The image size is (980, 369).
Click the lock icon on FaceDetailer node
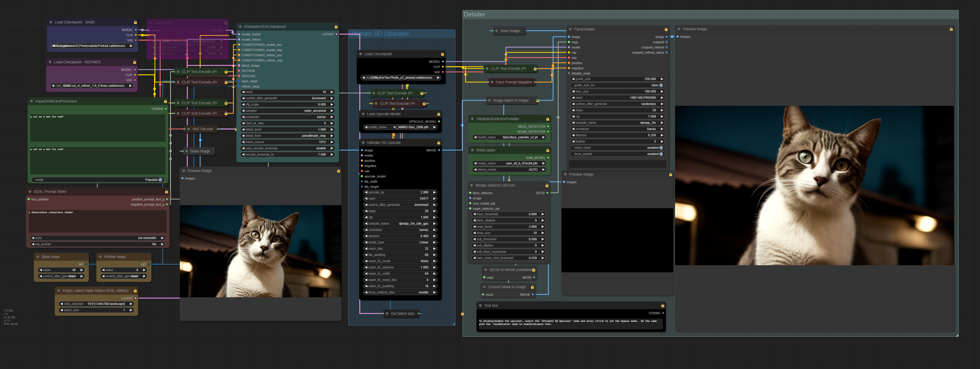pyautogui.click(x=666, y=29)
